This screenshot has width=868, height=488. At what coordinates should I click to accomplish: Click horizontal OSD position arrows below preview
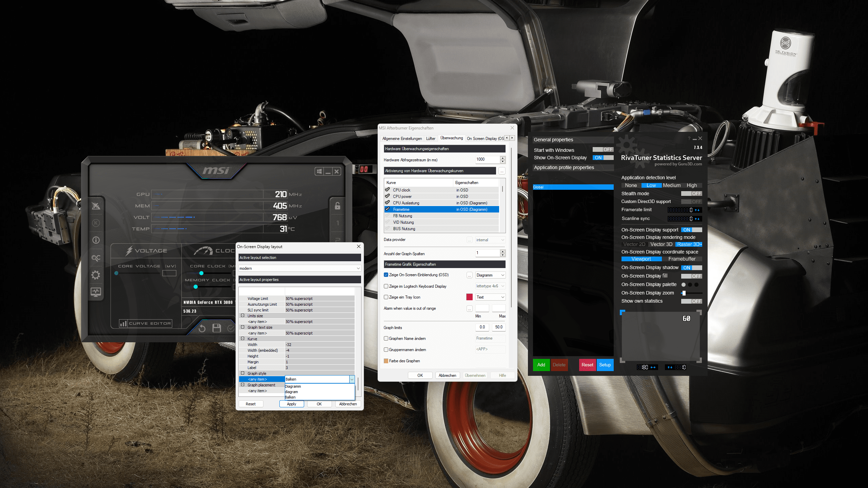click(653, 367)
